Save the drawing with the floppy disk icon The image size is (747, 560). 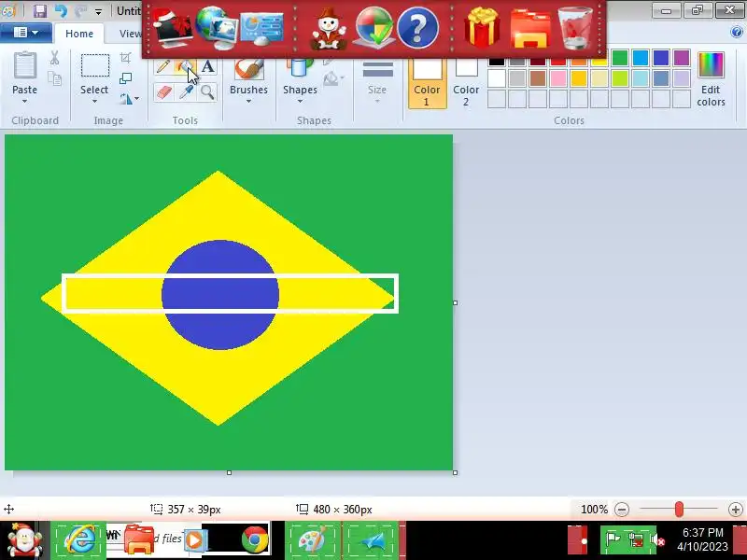pyautogui.click(x=39, y=10)
